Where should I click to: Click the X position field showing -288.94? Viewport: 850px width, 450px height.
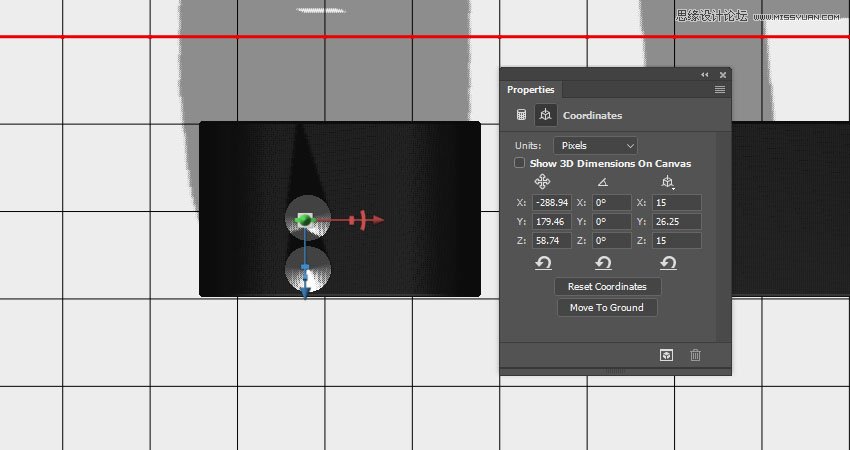[x=552, y=203]
